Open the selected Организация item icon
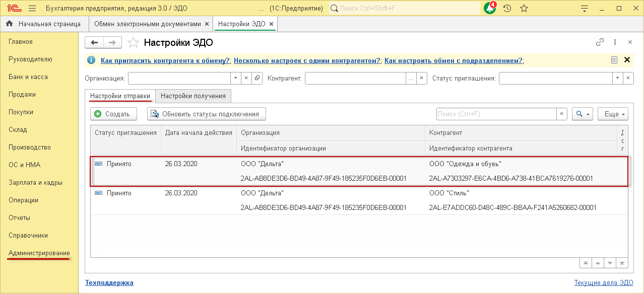 (257, 78)
